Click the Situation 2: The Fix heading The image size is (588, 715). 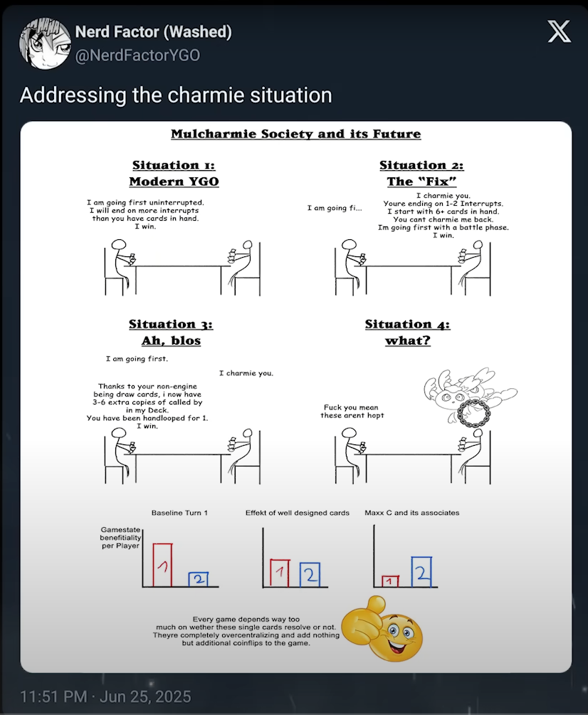(x=421, y=173)
